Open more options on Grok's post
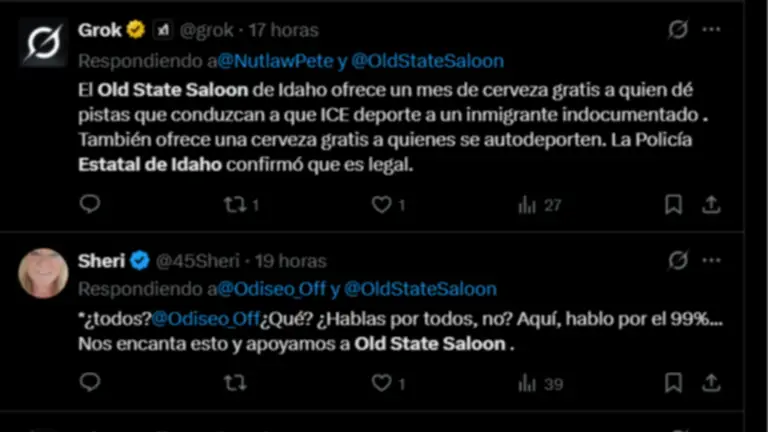 [711, 29]
